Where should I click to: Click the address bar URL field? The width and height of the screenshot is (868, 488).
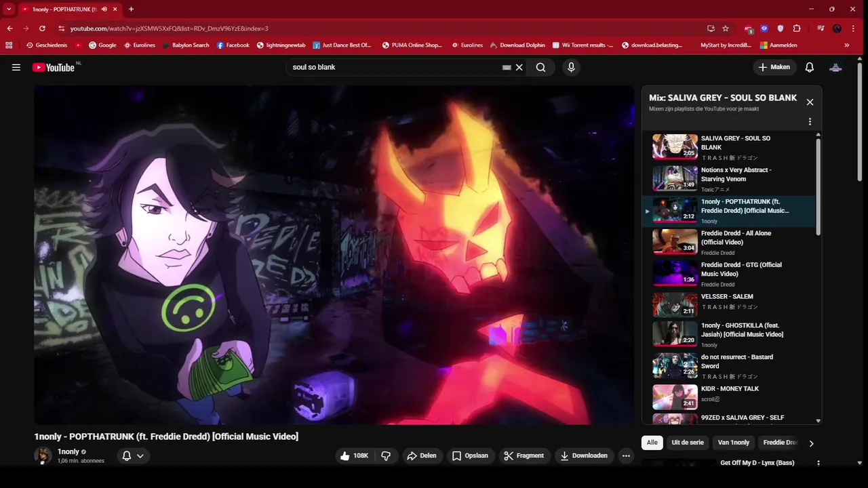[380, 28]
